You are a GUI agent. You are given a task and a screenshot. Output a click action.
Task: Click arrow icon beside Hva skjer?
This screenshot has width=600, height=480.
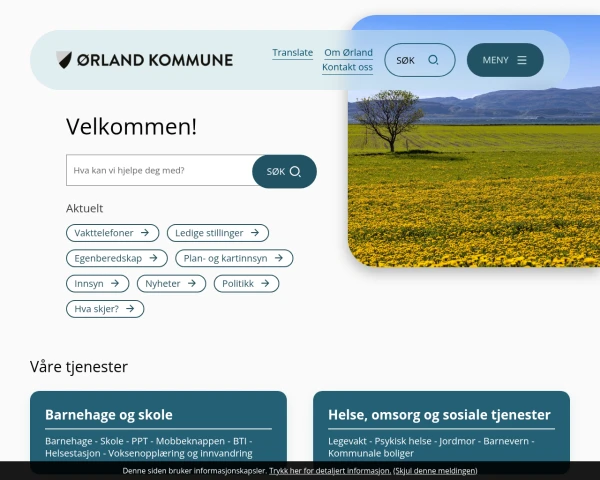point(130,309)
